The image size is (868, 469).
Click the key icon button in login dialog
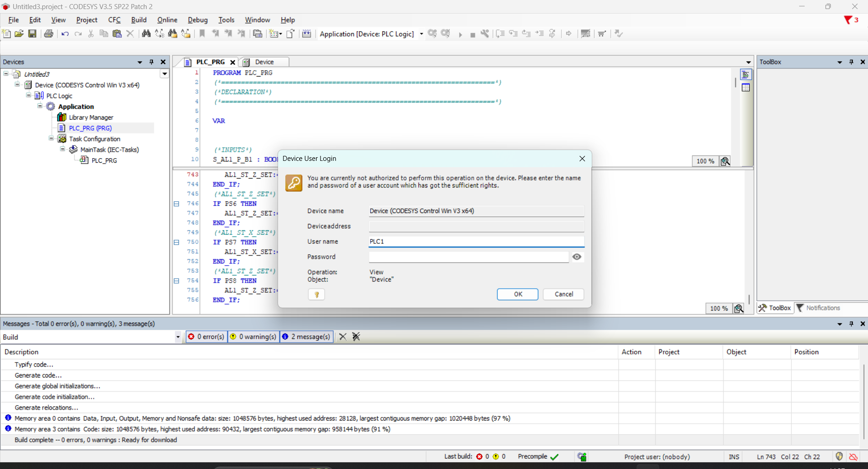coord(317,295)
